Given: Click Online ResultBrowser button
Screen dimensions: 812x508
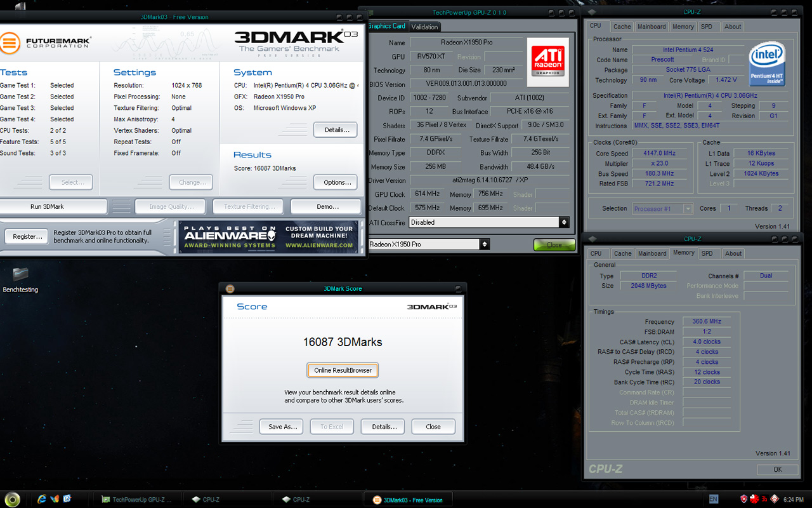Looking at the screenshot, I should (343, 370).
